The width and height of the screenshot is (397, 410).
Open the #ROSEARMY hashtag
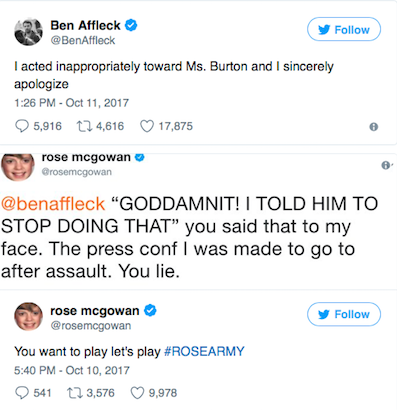(204, 351)
